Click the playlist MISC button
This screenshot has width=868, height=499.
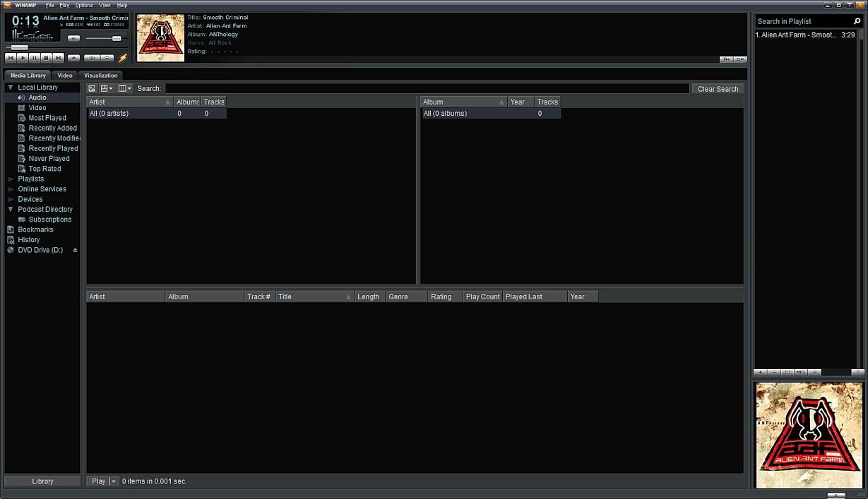[801, 372]
